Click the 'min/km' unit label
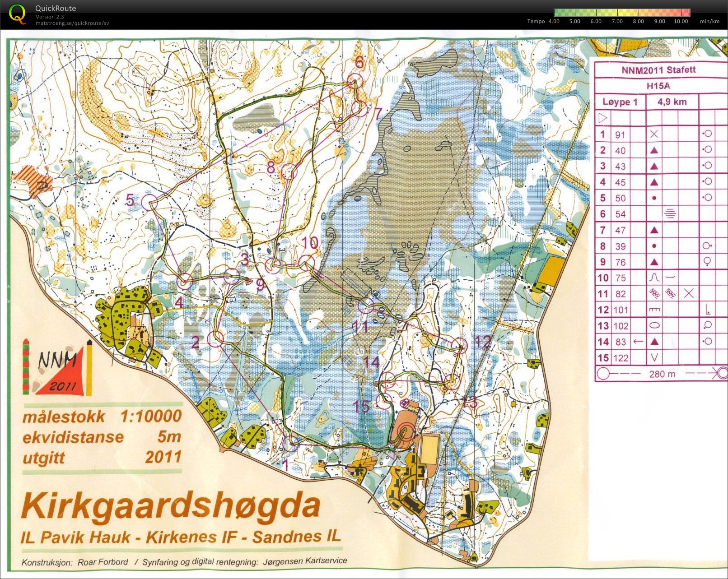The width and height of the screenshot is (728, 579). [x=709, y=21]
